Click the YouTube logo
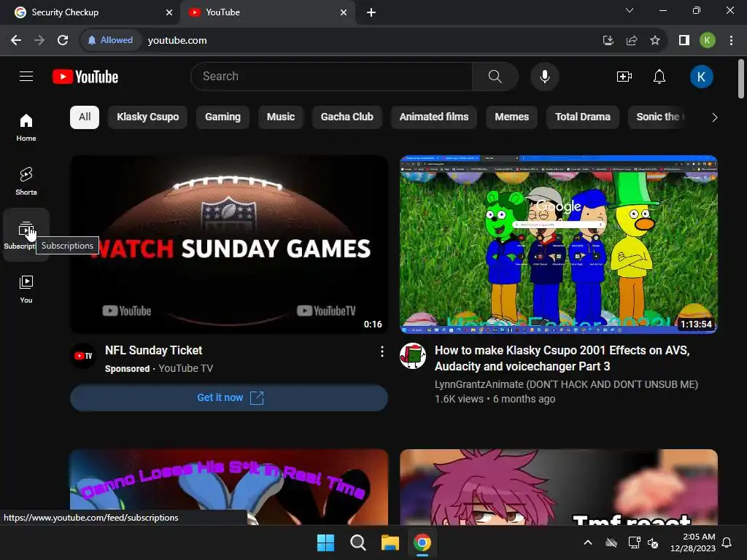 (85, 77)
